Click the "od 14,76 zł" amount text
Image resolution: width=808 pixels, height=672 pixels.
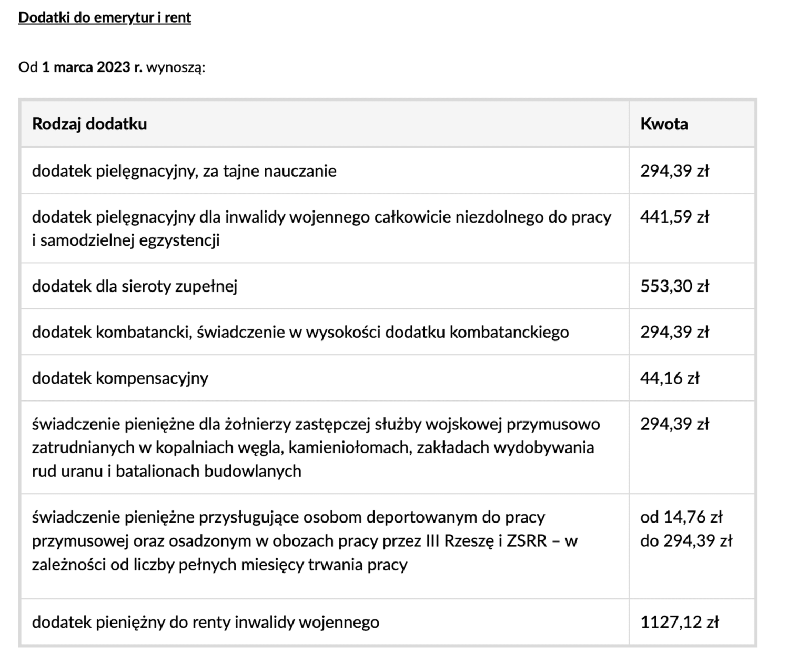(x=681, y=517)
